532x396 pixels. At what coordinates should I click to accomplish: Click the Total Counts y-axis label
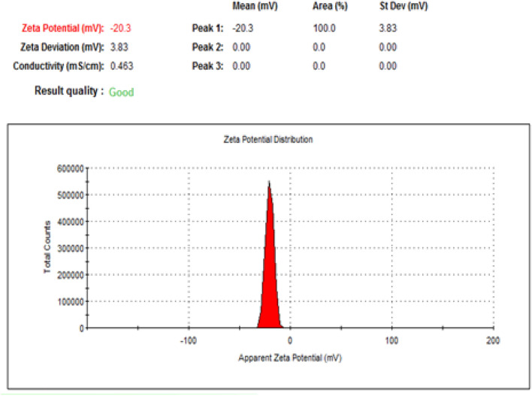pos(47,247)
